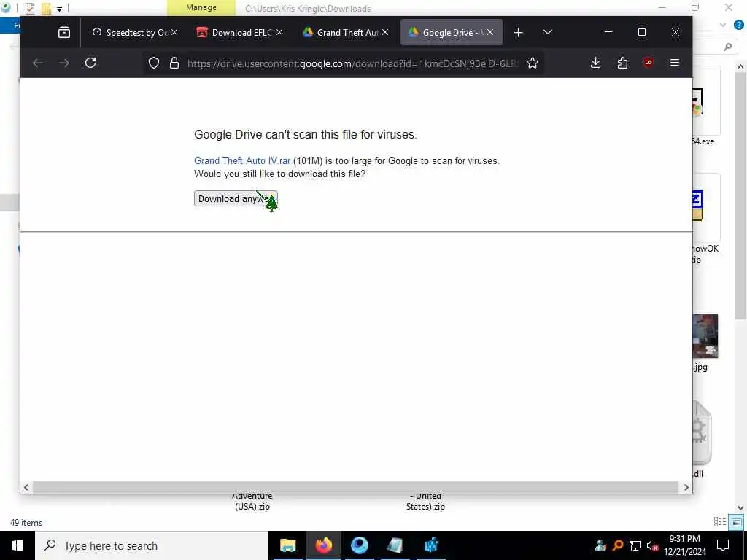Open Firefox View icon

click(64, 32)
